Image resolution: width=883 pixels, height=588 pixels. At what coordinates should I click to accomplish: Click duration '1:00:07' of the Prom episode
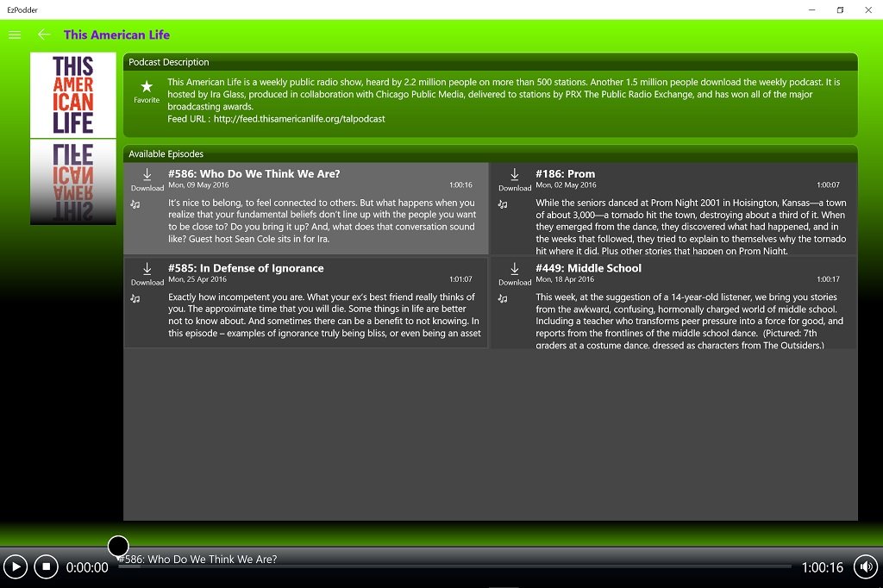pyautogui.click(x=828, y=185)
